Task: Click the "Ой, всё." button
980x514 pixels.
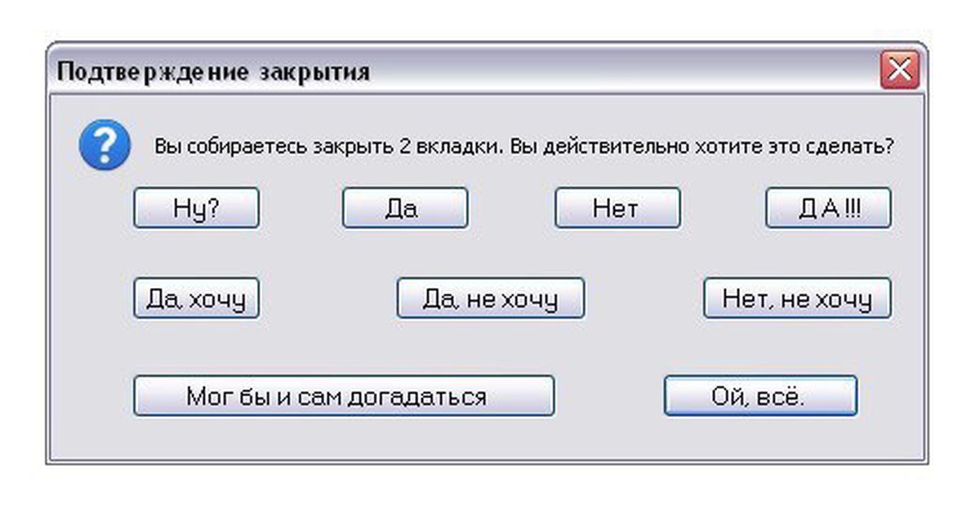Action: [x=759, y=397]
